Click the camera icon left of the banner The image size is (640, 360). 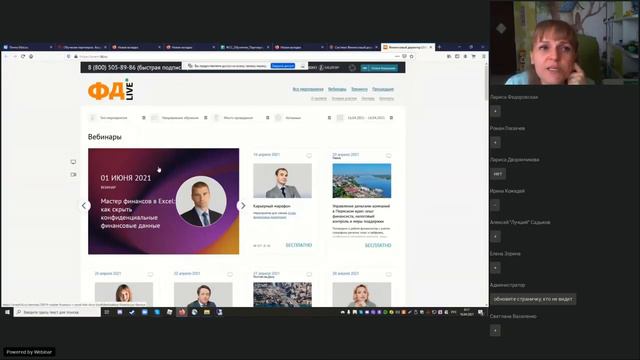(x=73, y=174)
